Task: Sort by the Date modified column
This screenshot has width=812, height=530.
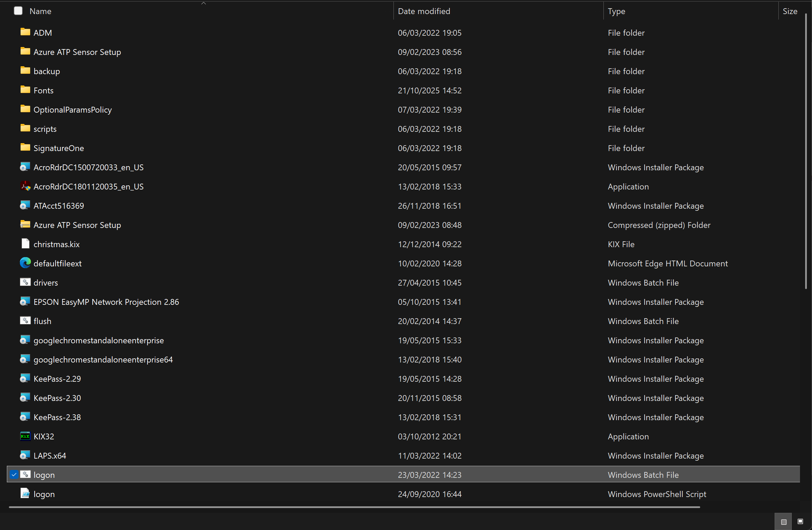Action: (x=424, y=11)
